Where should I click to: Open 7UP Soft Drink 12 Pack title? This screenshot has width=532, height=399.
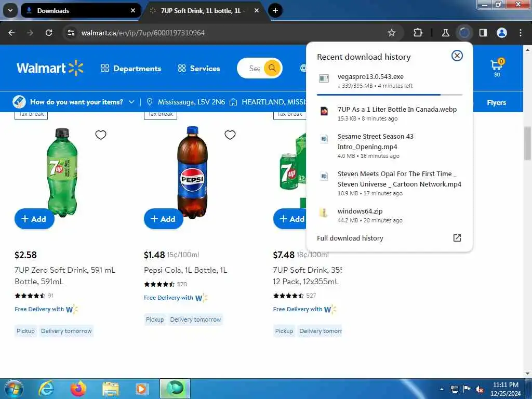pyautogui.click(x=307, y=275)
